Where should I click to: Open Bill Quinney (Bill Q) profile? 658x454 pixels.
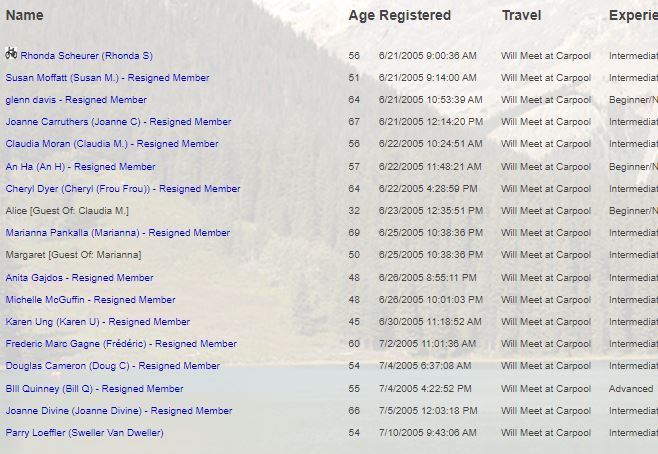point(94,389)
